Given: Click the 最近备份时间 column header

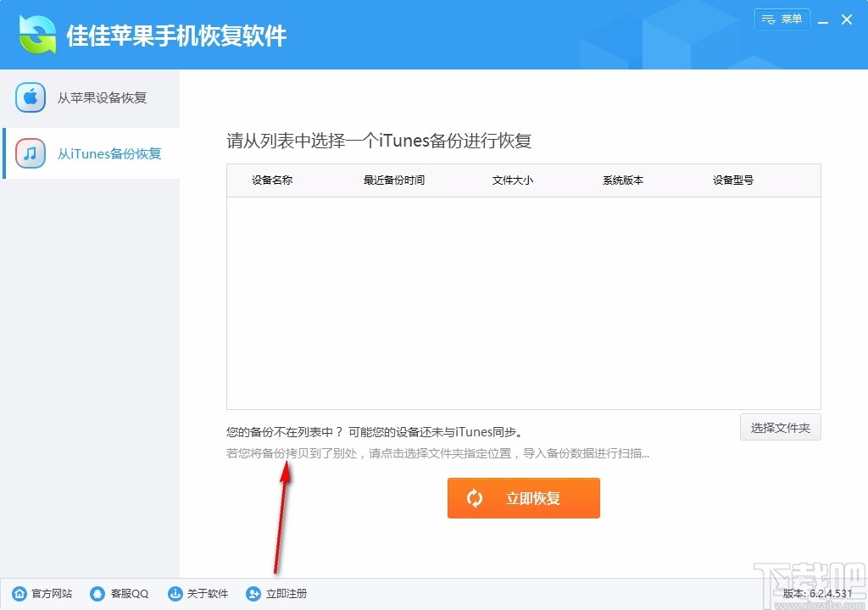Looking at the screenshot, I should 395,180.
